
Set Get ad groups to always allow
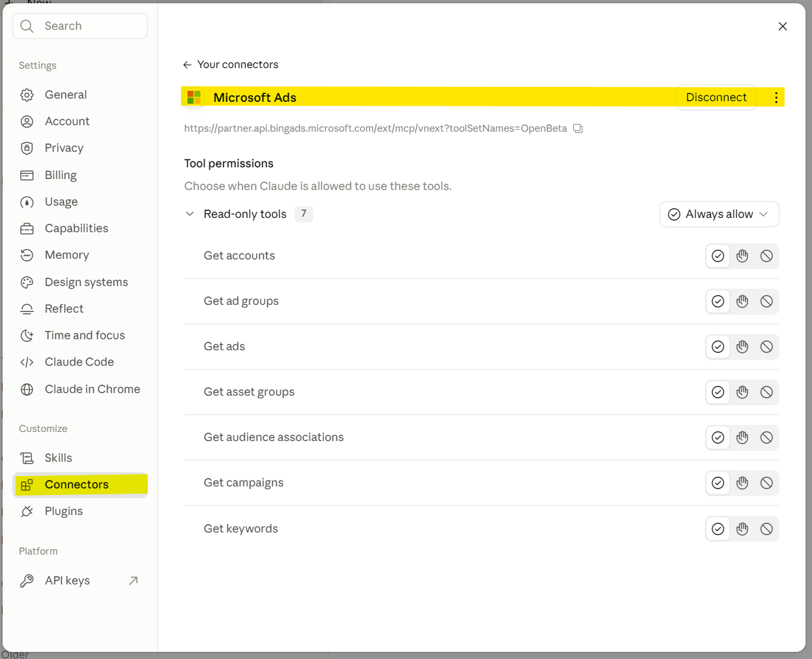tap(718, 302)
